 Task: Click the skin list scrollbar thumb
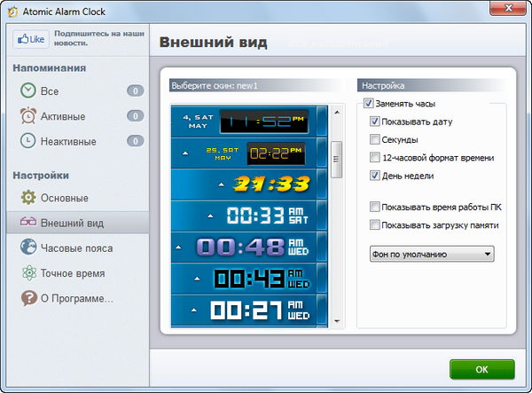(x=336, y=160)
